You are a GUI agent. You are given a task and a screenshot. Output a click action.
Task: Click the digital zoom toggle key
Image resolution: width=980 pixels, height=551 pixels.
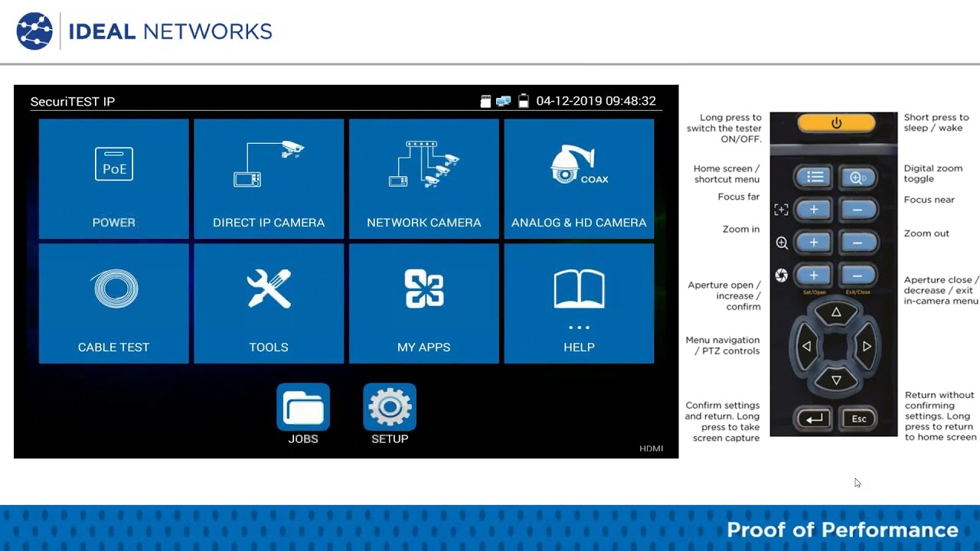857,178
